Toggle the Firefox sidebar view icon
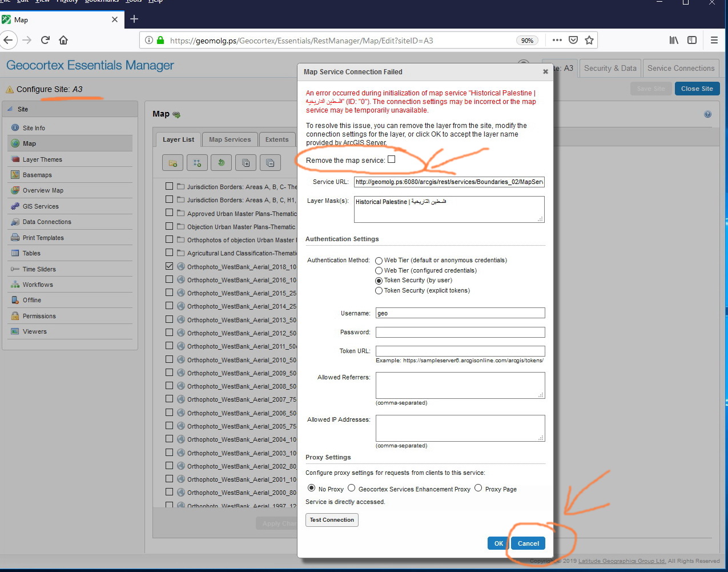 692,40
